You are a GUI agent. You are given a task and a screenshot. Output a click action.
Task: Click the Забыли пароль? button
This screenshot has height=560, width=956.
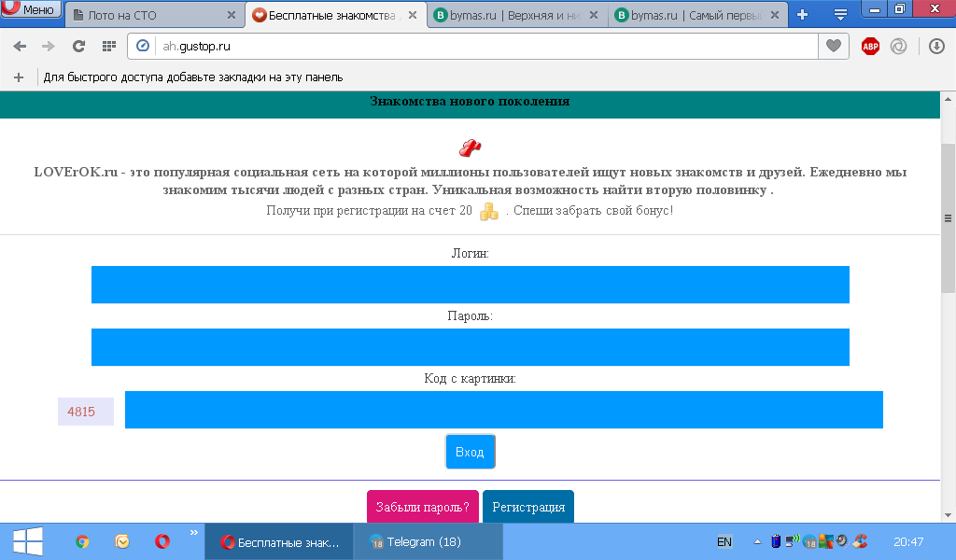(422, 507)
